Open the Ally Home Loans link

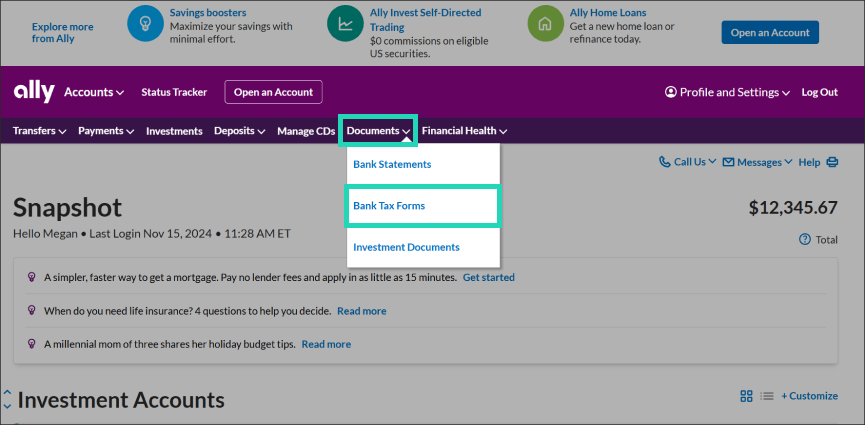click(608, 12)
